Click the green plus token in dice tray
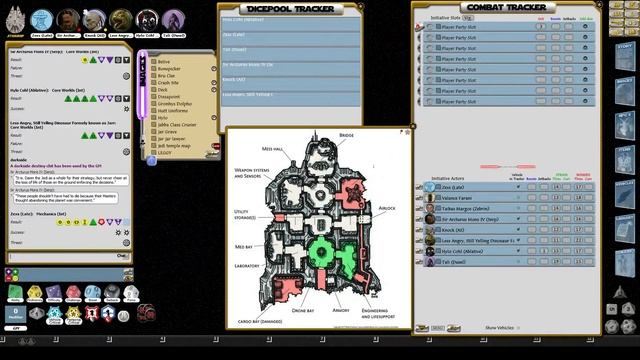 [15, 271]
